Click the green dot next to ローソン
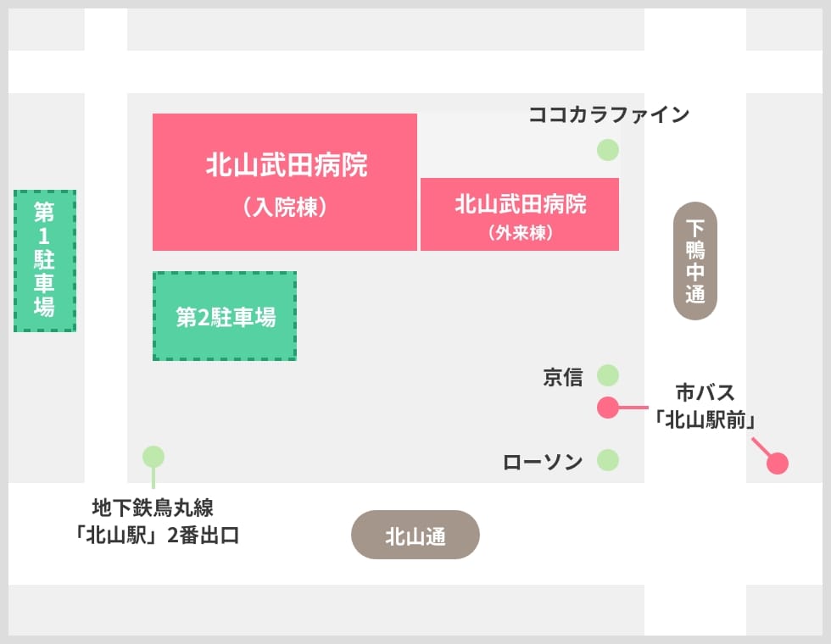Screen dimensions: 831x644 608,459
